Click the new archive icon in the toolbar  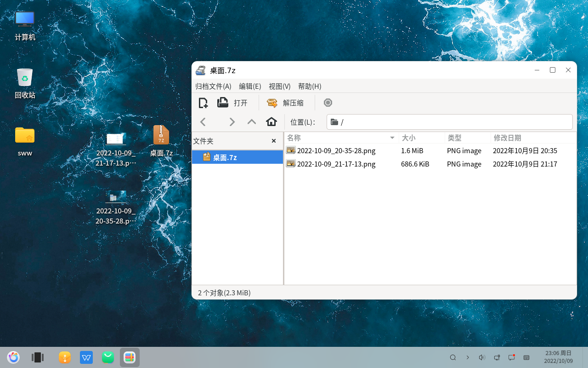pyautogui.click(x=203, y=103)
